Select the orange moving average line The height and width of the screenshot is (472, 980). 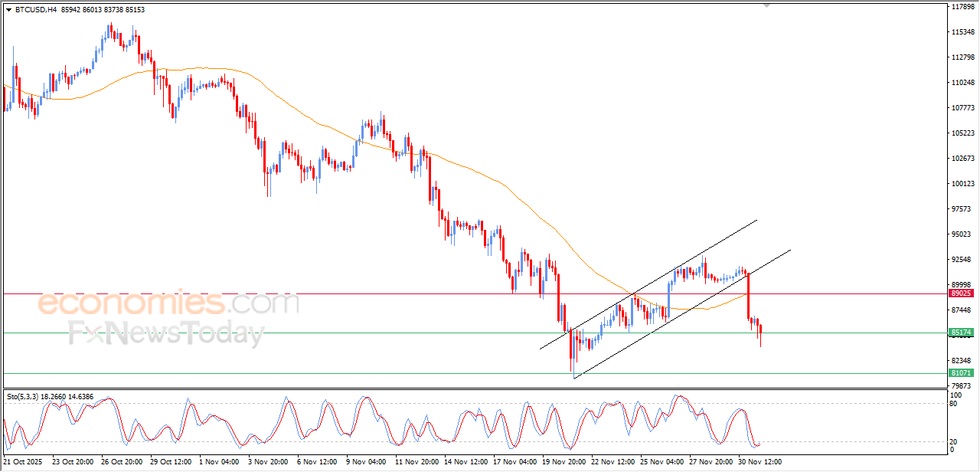click(306, 116)
